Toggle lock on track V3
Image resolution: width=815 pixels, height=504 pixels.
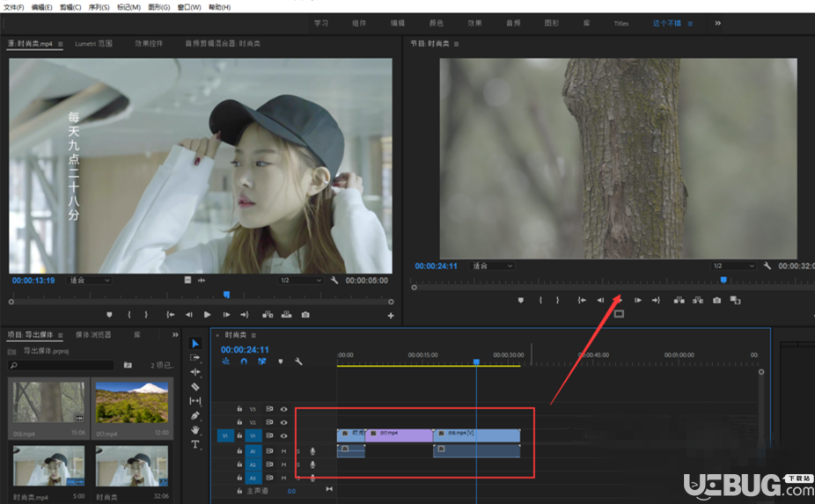239,409
